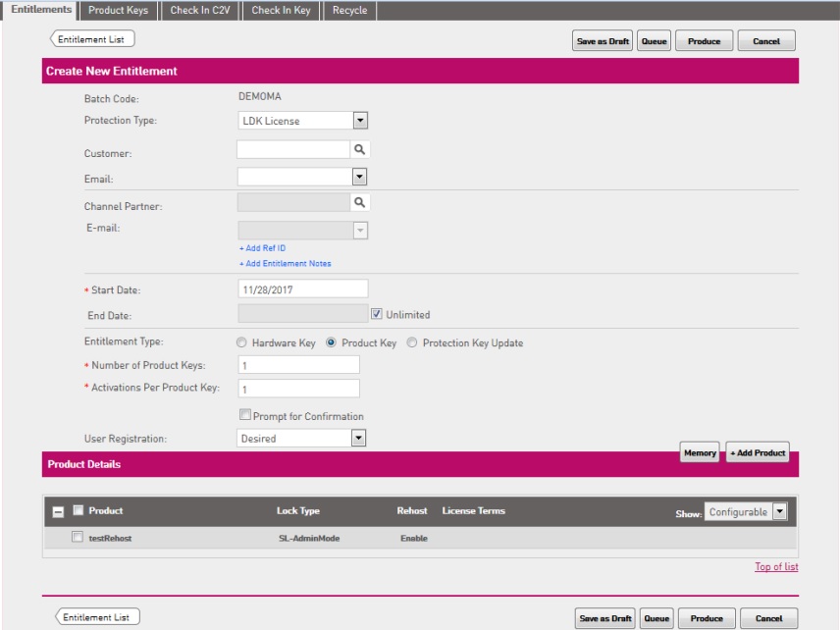Screen dimensions: 840x630
Task: Go to the Recycle tab
Action: point(349,10)
